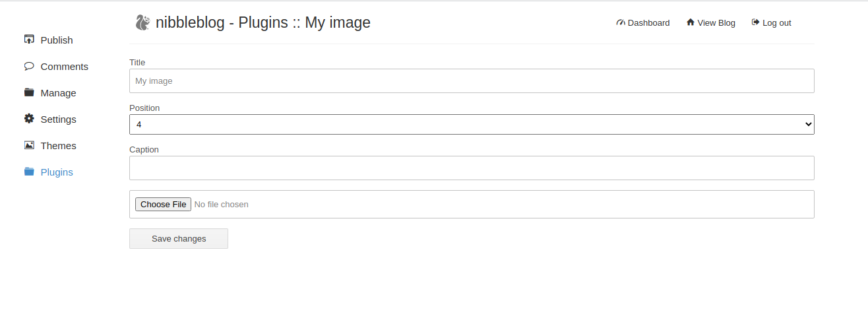Click the Save changes button
The image size is (868, 332).
click(x=179, y=238)
